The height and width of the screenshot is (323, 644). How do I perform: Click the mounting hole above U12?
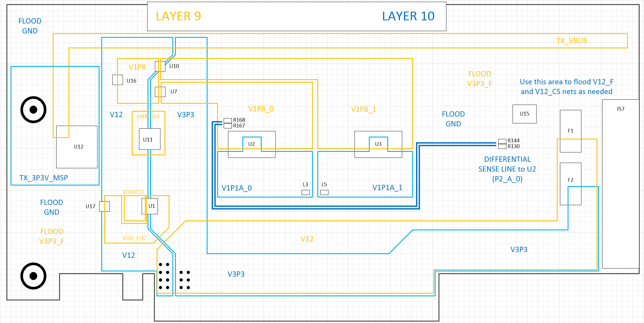pos(33,110)
